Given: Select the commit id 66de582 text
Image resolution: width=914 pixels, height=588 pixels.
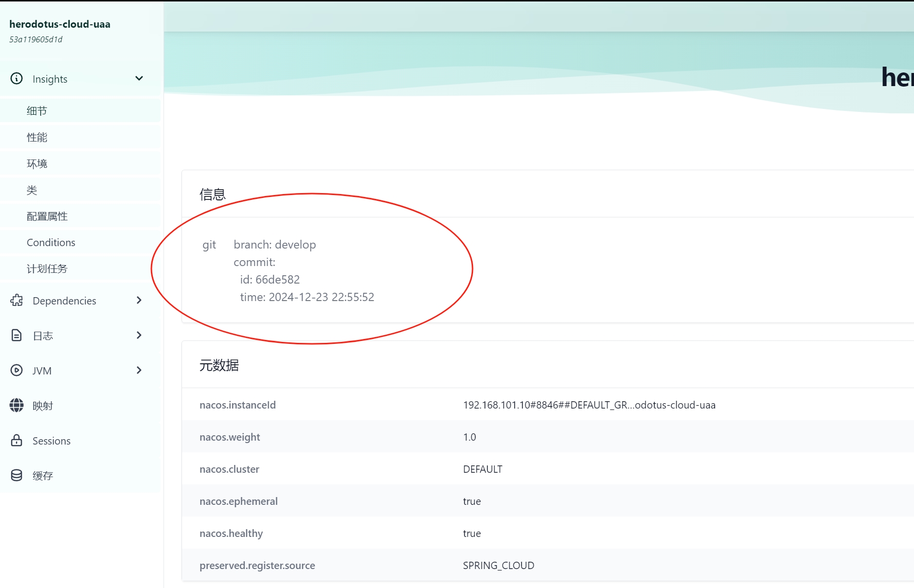Looking at the screenshot, I should pos(270,279).
